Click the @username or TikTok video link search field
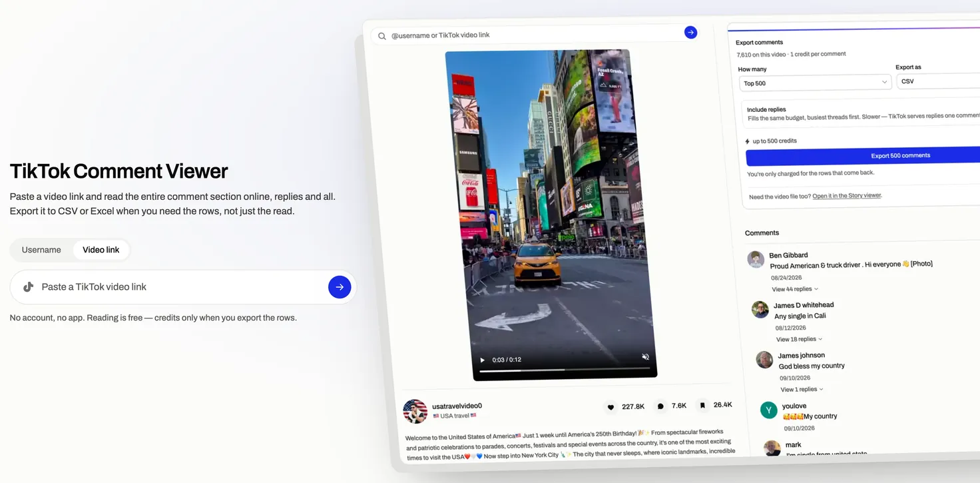The height and width of the screenshot is (483, 980). tap(533, 34)
